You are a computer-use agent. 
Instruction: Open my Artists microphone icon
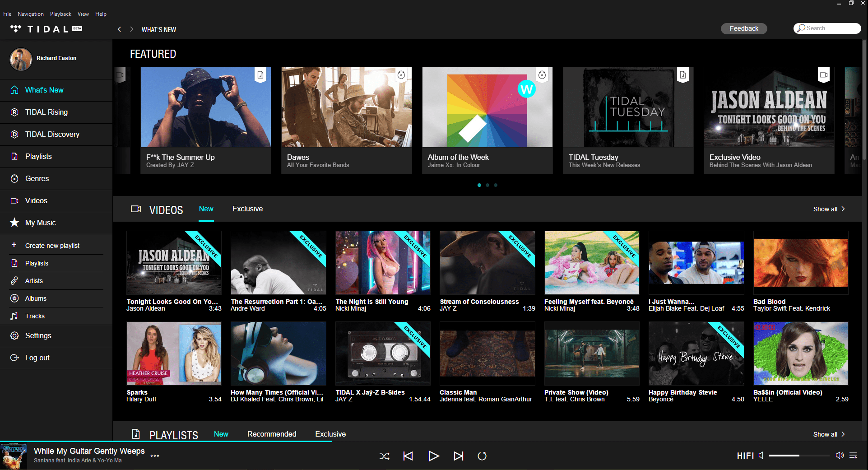coord(14,281)
